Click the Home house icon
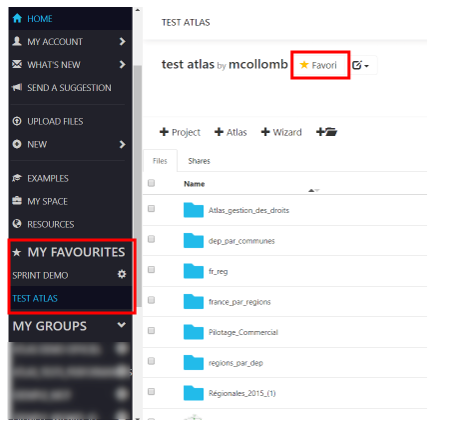Screen dimensions: 465x429 pyautogui.click(x=17, y=18)
